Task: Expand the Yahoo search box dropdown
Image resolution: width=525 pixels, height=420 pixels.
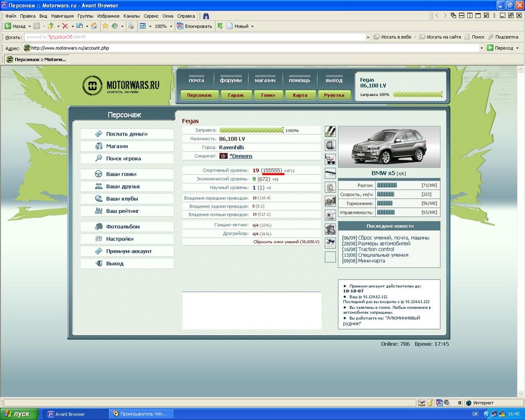Action: point(368,37)
